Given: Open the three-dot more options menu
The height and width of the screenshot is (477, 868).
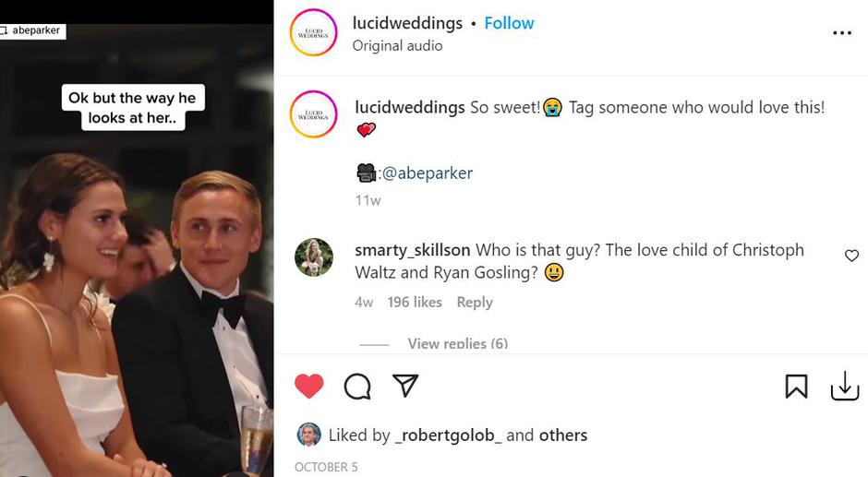Looking at the screenshot, I should point(841,33).
